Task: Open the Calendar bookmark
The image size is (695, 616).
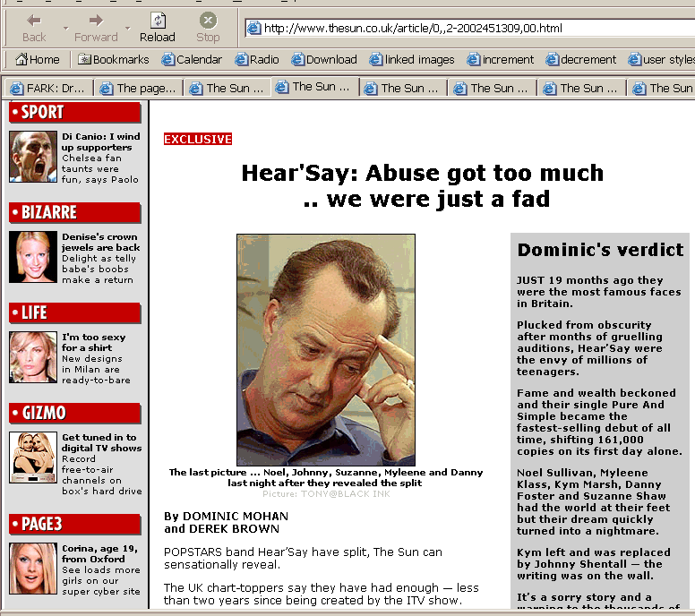Action: (x=192, y=59)
